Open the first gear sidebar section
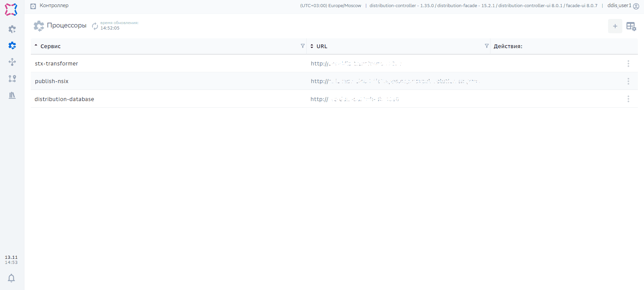 pyautogui.click(x=12, y=29)
